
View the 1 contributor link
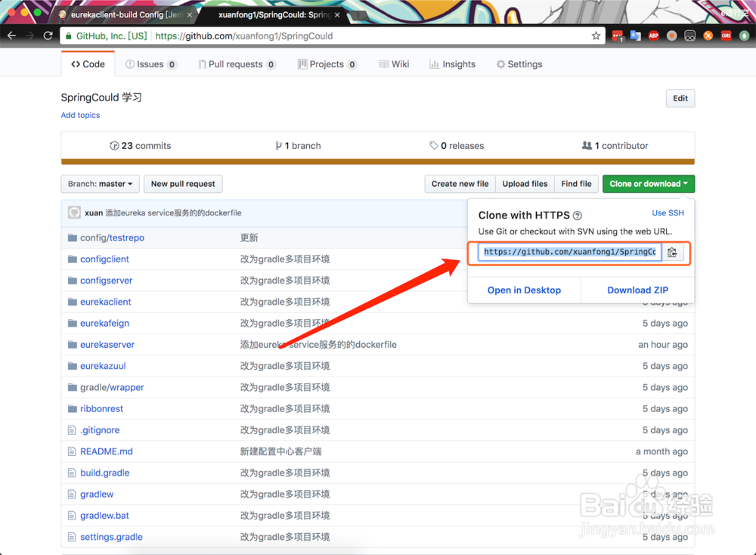615,146
